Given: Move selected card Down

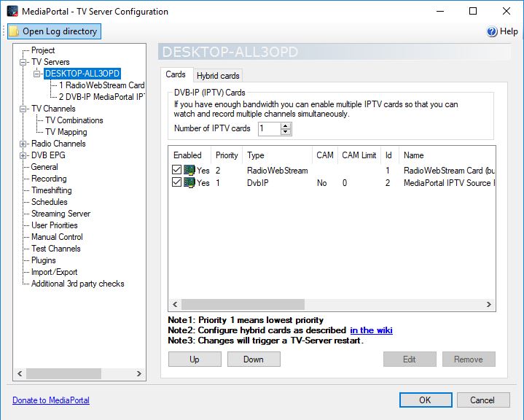Looking at the screenshot, I should point(254,359).
